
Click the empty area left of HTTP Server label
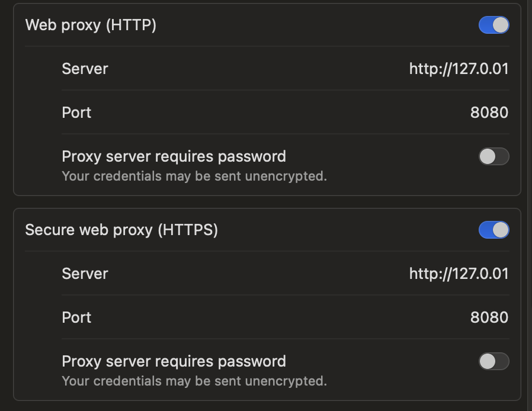pos(37,69)
